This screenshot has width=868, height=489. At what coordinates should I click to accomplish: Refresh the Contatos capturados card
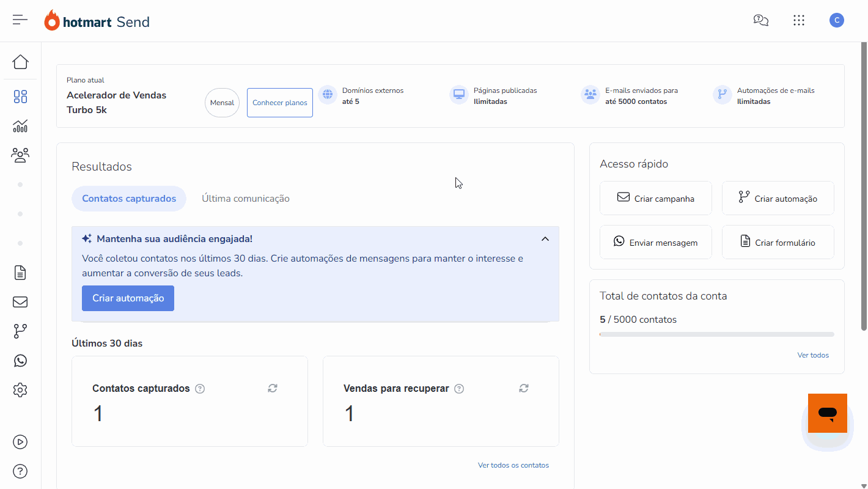pos(273,388)
